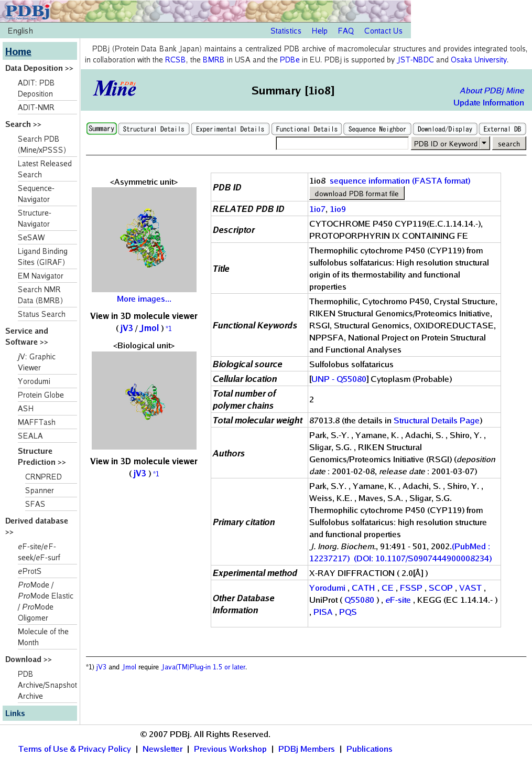This screenshot has width=532, height=757.
Task: Open the biological unit structure image
Action: point(144,400)
